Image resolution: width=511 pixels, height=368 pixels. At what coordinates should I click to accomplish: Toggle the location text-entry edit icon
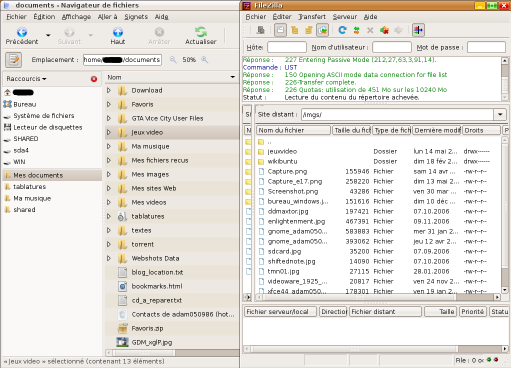(14, 60)
